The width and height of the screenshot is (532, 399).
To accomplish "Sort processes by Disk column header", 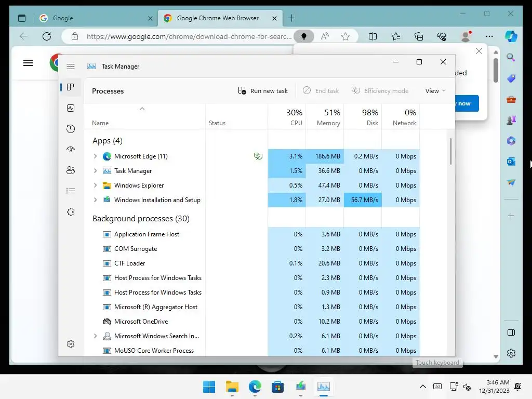I will pos(363,117).
